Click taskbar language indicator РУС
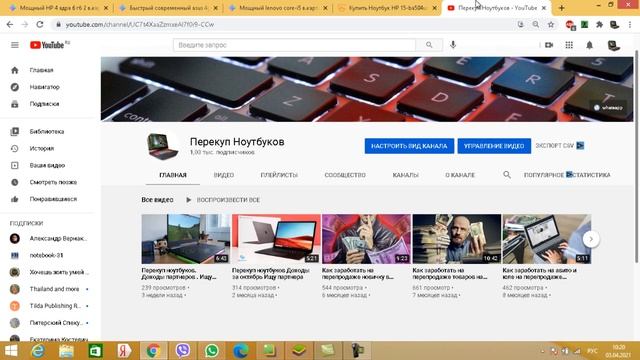This screenshot has width=640, height=360. coord(592,351)
